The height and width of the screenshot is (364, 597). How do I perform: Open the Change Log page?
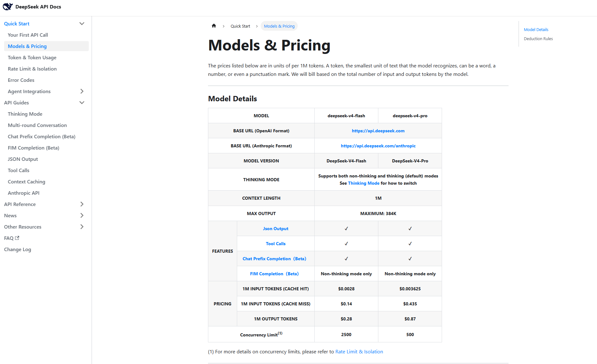tap(18, 249)
